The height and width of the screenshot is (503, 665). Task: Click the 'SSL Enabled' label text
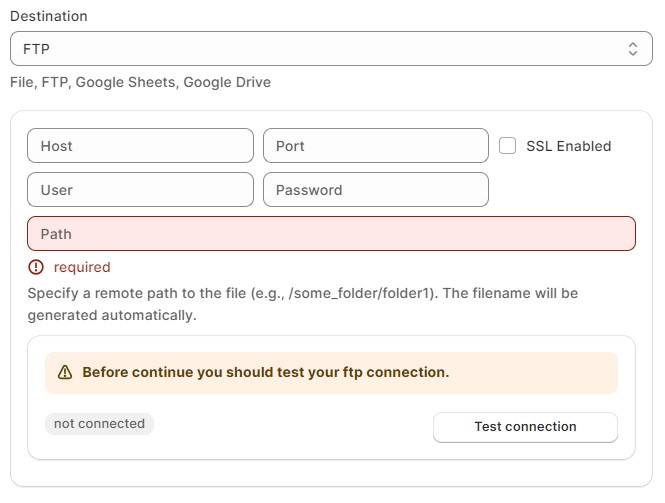pyautogui.click(x=568, y=146)
